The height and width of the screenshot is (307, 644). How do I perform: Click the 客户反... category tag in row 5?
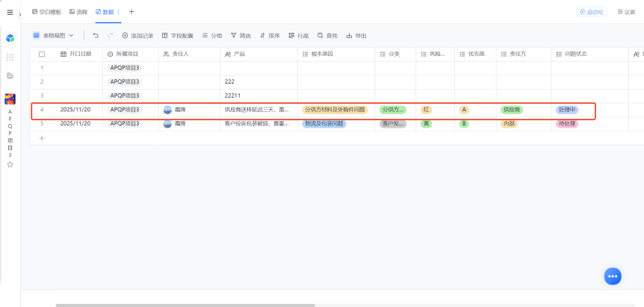(393, 123)
